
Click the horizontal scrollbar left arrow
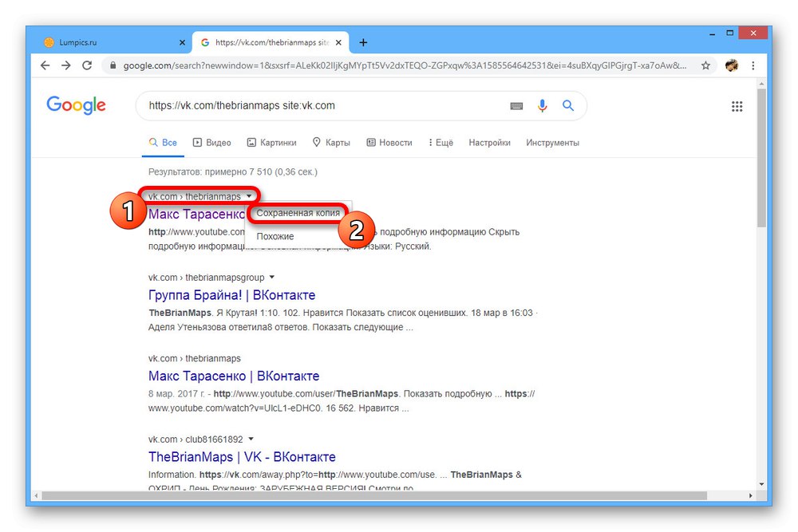pos(36,495)
